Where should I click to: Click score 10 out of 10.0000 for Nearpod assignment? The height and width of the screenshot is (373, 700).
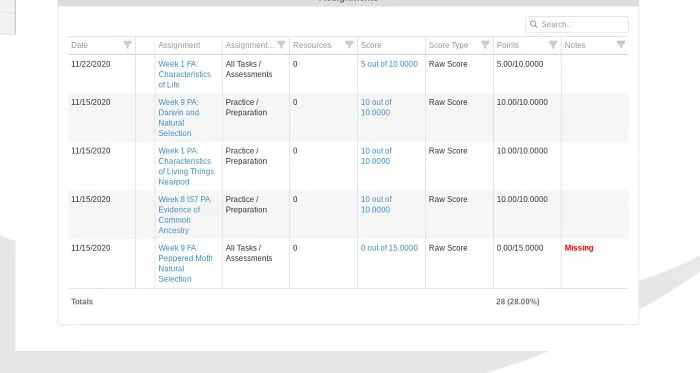[x=376, y=156]
